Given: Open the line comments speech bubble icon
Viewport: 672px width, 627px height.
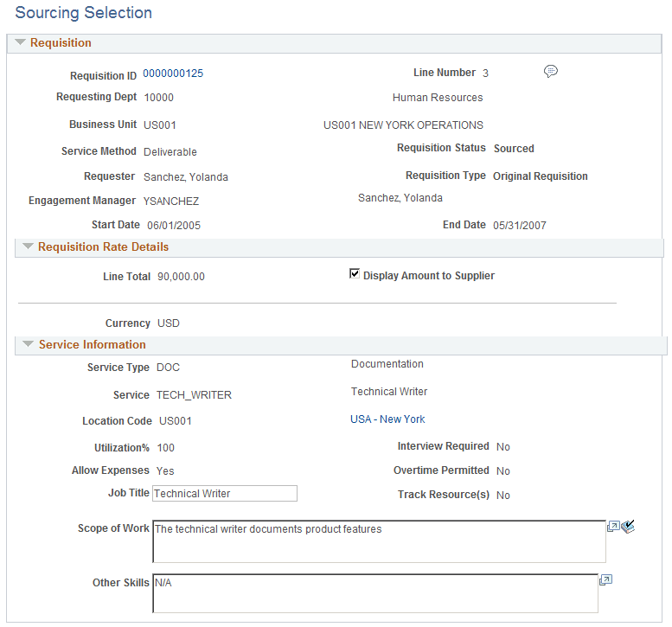Looking at the screenshot, I should (551, 71).
